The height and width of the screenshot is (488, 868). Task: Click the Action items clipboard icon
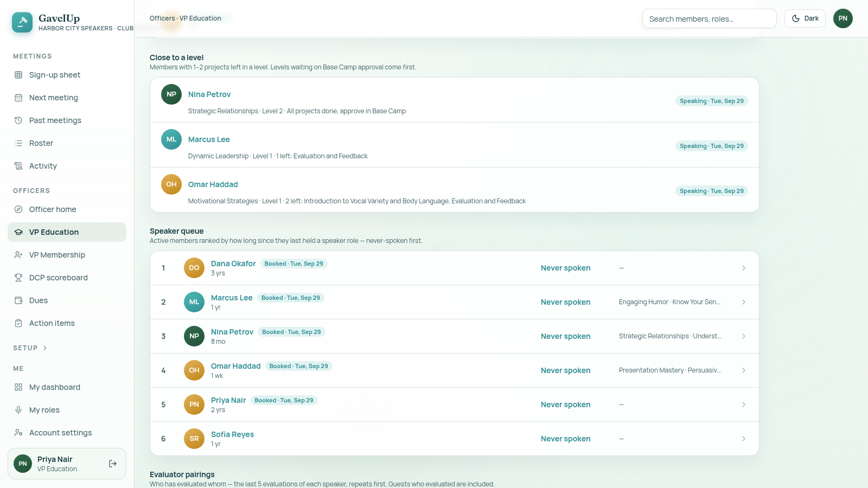18,323
